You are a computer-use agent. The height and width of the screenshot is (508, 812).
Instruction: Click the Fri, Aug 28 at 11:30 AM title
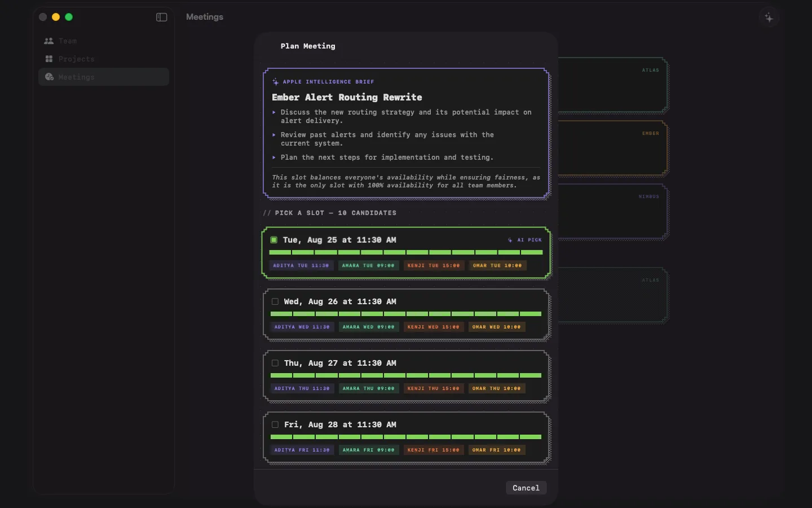click(340, 424)
